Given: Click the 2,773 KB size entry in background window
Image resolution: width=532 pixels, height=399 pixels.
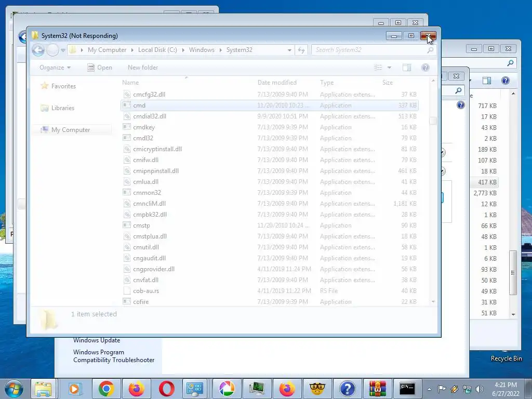Looking at the screenshot, I should (485, 193).
